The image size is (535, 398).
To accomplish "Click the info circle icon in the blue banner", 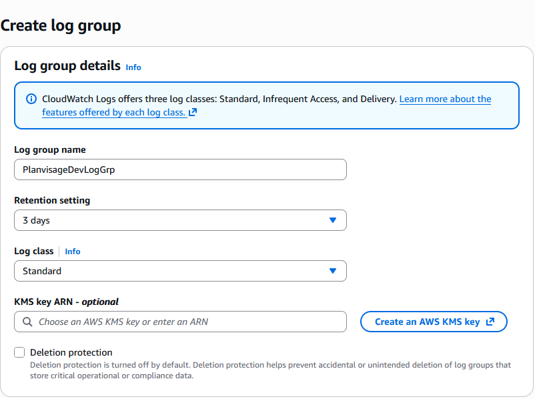I will click(31, 99).
